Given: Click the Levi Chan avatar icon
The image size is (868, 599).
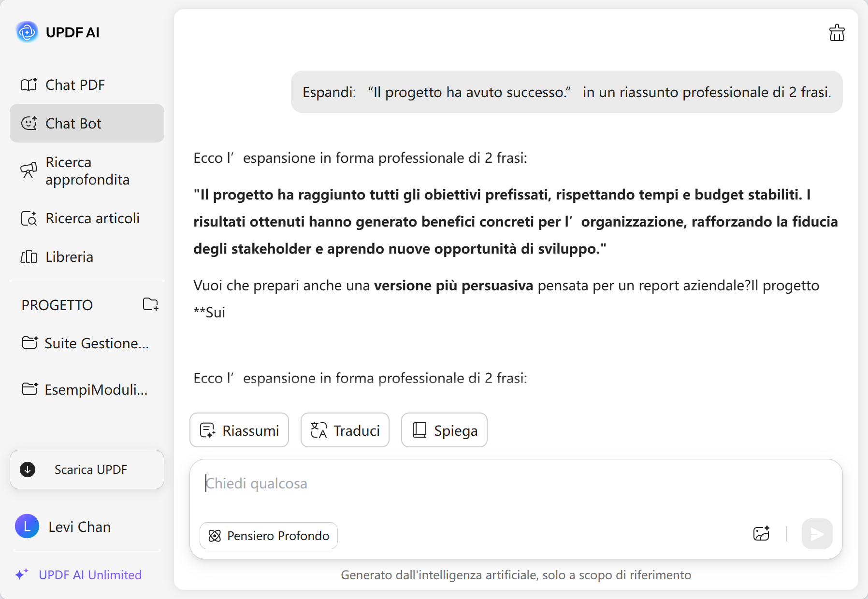Looking at the screenshot, I should click(x=27, y=526).
